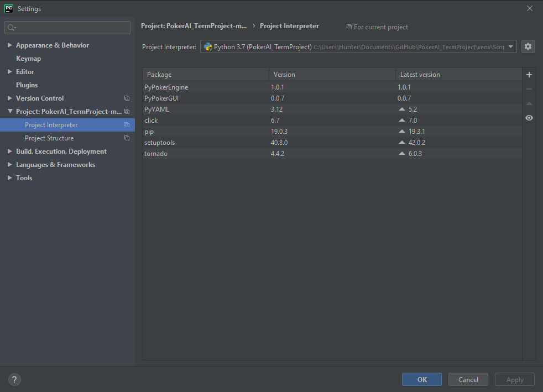
Task: Expand Languages & Frameworks section
Action: pyautogui.click(x=10, y=165)
